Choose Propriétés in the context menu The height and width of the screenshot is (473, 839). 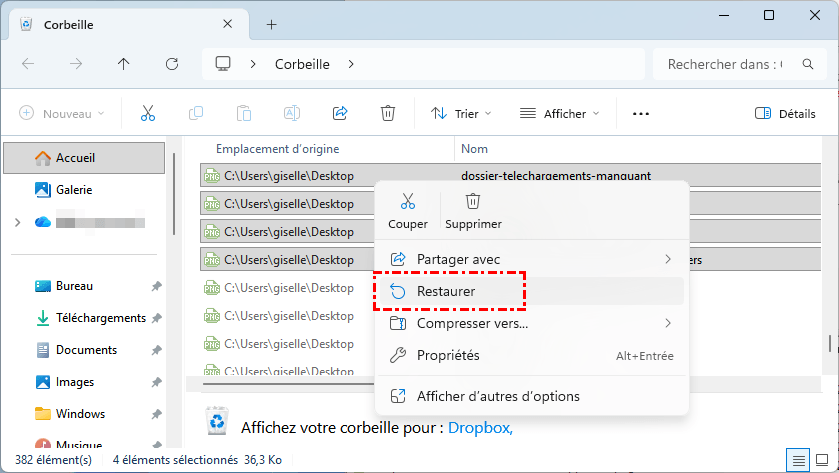point(448,355)
